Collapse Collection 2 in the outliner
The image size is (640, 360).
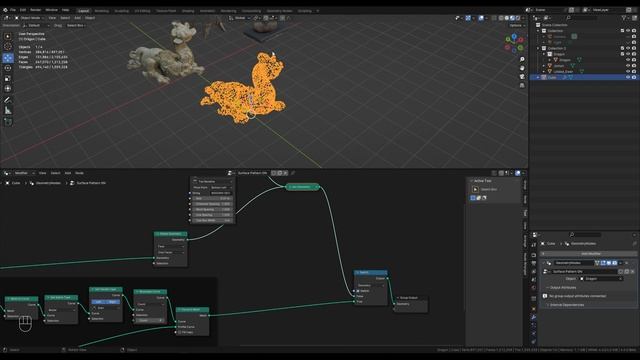click(538, 48)
